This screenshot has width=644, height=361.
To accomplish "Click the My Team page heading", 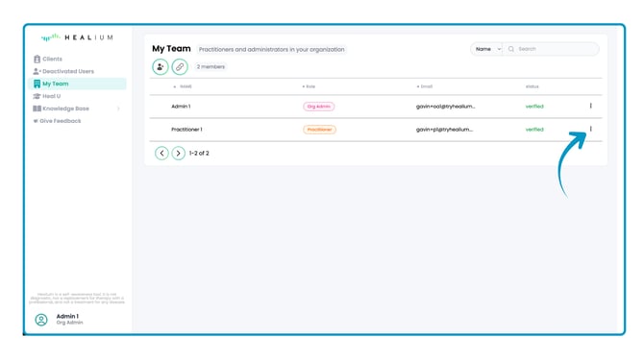I will point(171,48).
